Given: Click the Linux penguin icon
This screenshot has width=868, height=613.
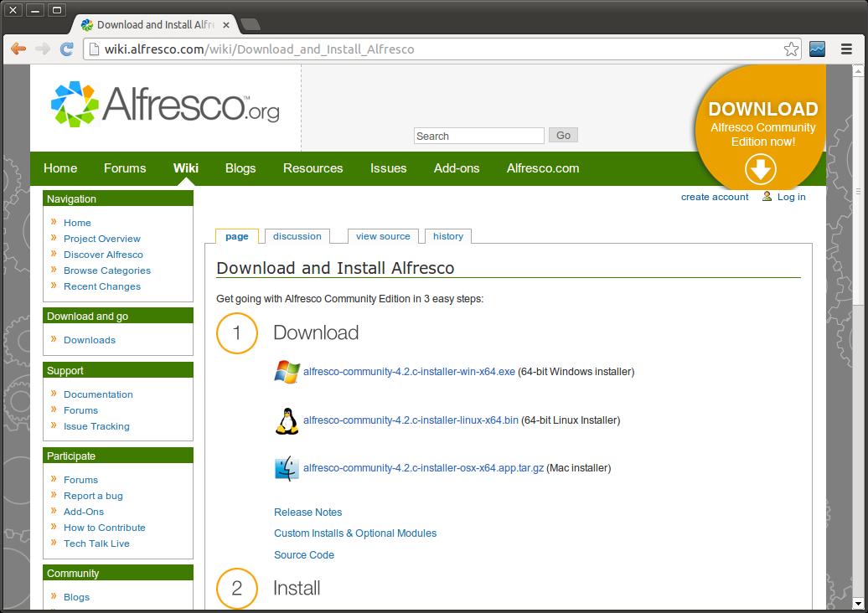Looking at the screenshot, I should coord(287,421).
